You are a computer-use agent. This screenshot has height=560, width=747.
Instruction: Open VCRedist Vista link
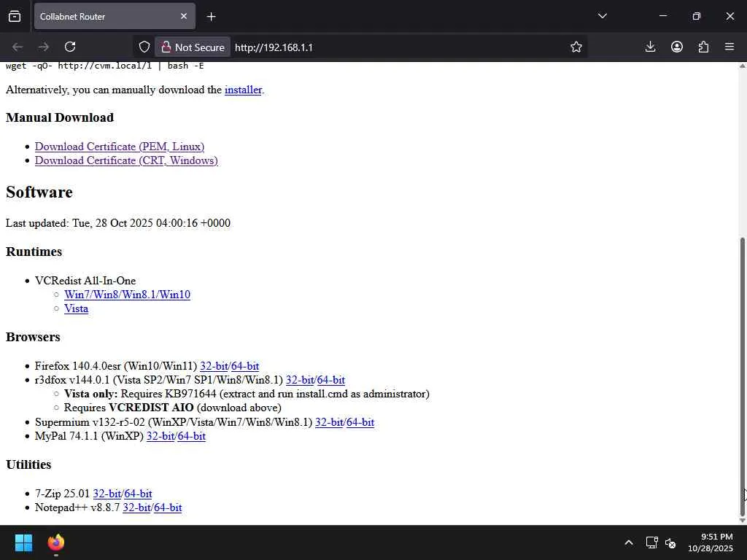[x=76, y=308]
